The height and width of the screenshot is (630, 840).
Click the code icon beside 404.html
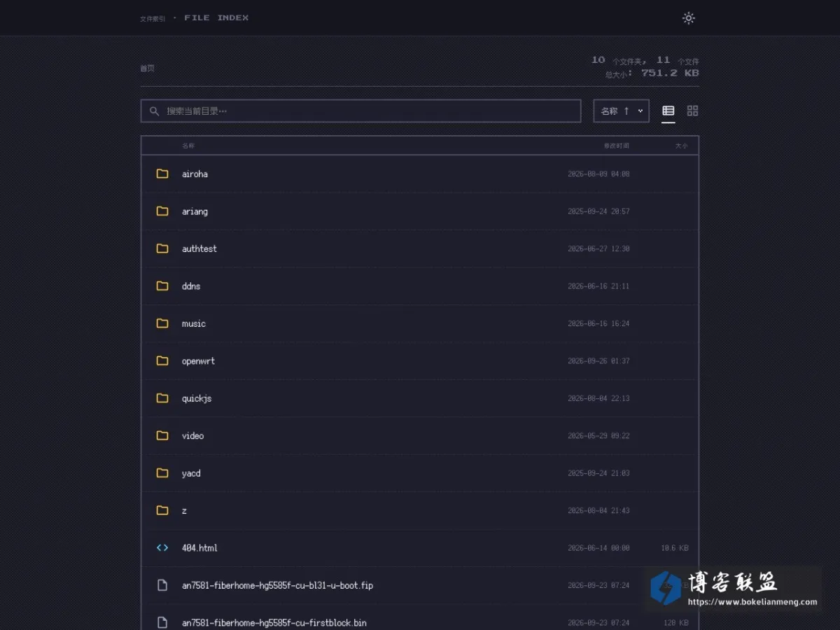tap(162, 548)
